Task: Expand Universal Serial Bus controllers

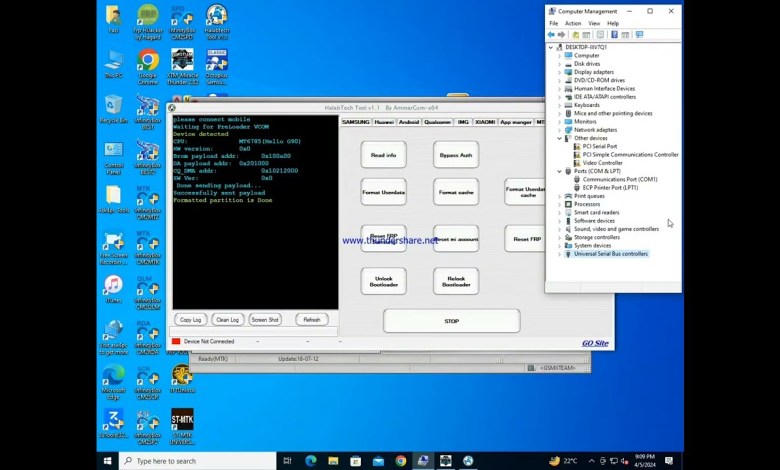Action: click(x=559, y=254)
